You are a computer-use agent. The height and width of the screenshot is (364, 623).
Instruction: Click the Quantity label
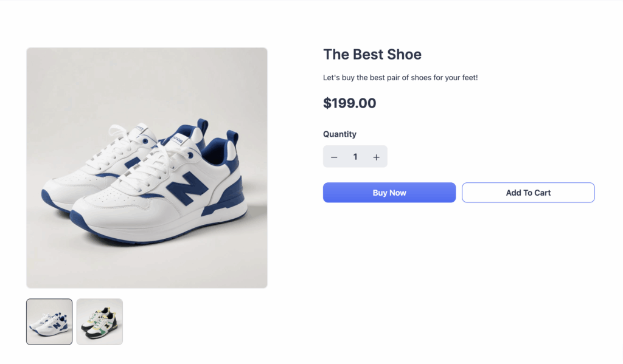coord(339,134)
